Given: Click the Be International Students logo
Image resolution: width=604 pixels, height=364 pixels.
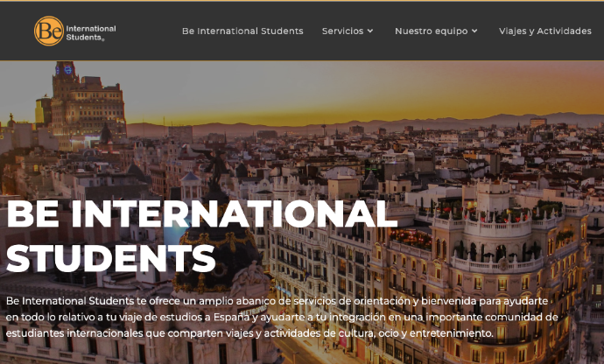Looking at the screenshot, I should point(74,31).
